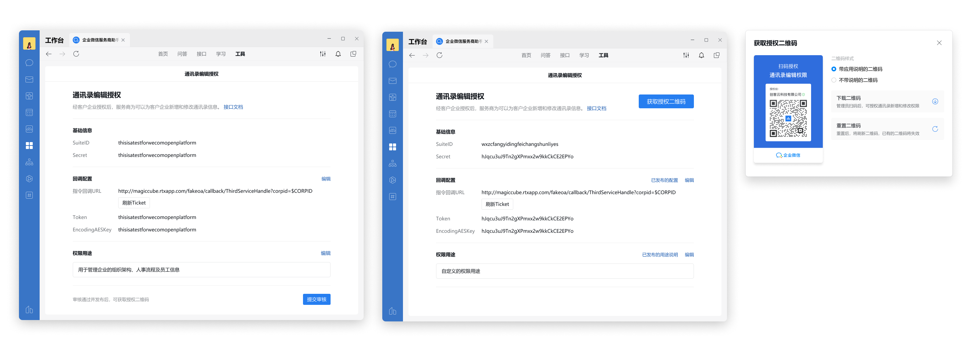Click QR code preview thumbnail
Image resolution: width=980 pixels, height=349 pixels.
click(788, 109)
